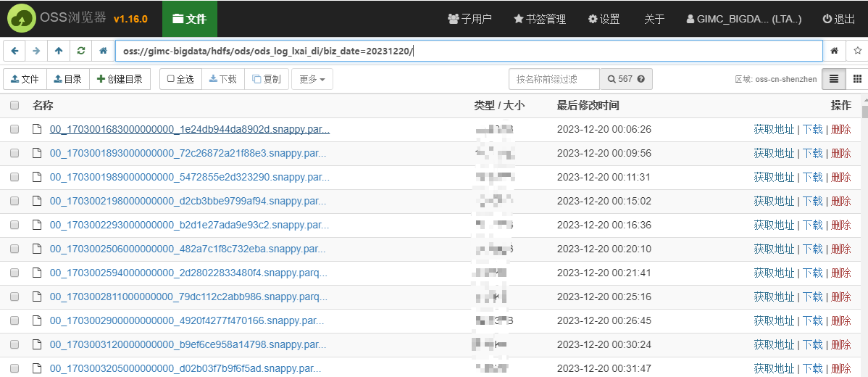Open the 更多 dropdown menu

tap(312, 79)
